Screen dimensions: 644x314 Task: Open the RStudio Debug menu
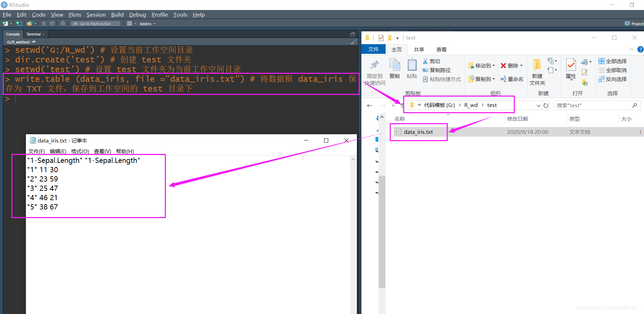(x=138, y=14)
